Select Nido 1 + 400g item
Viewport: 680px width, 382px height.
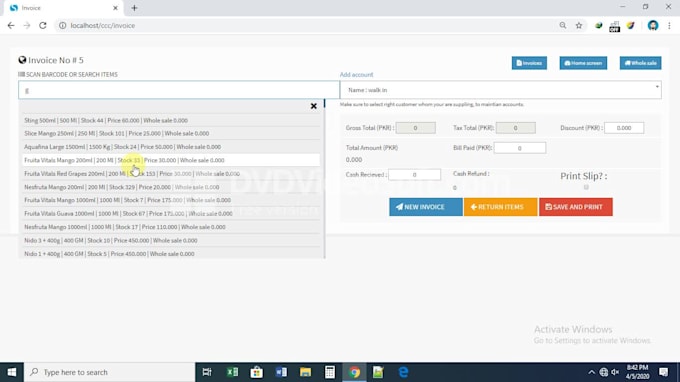click(171, 254)
